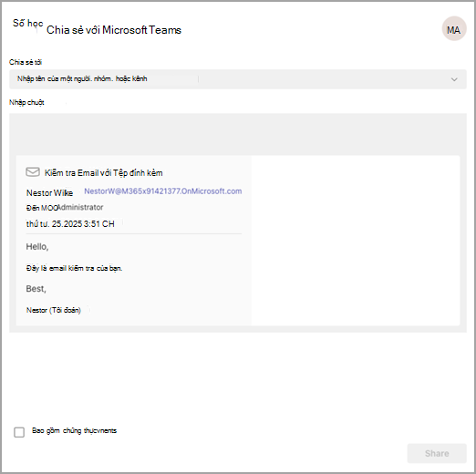Click the Administrator recipient text
Screen dimensions: 476x474
[x=80, y=207]
